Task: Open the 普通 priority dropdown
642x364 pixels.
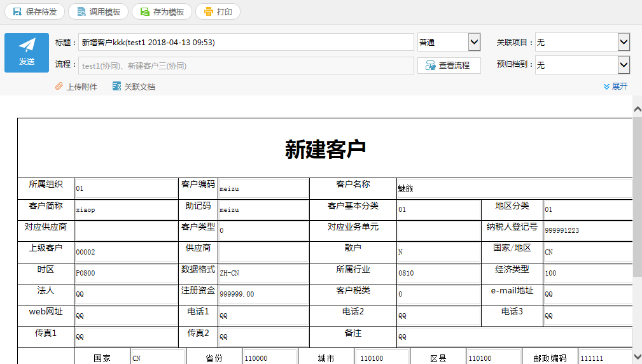Action: (x=449, y=43)
